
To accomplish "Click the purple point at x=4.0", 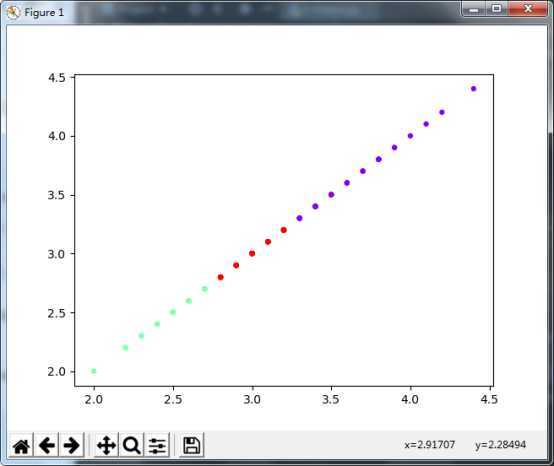I will tap(410, 136).
